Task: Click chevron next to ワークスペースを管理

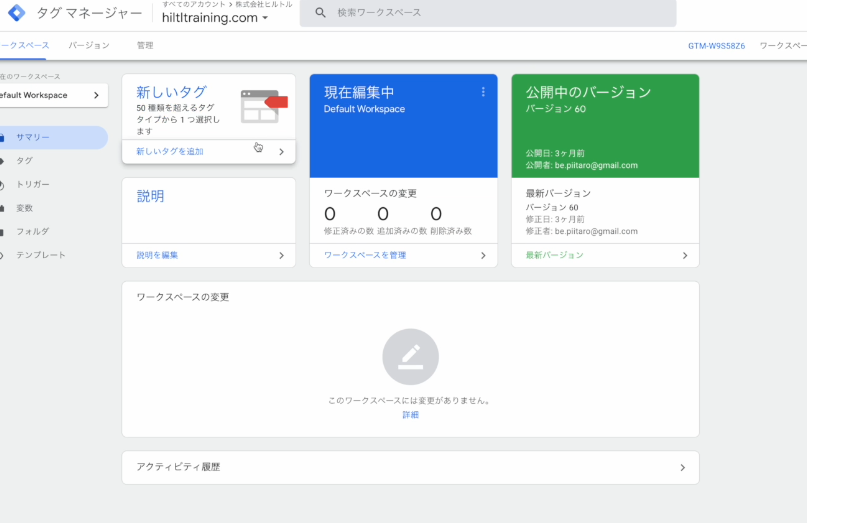Action: (x=483, y=256)
